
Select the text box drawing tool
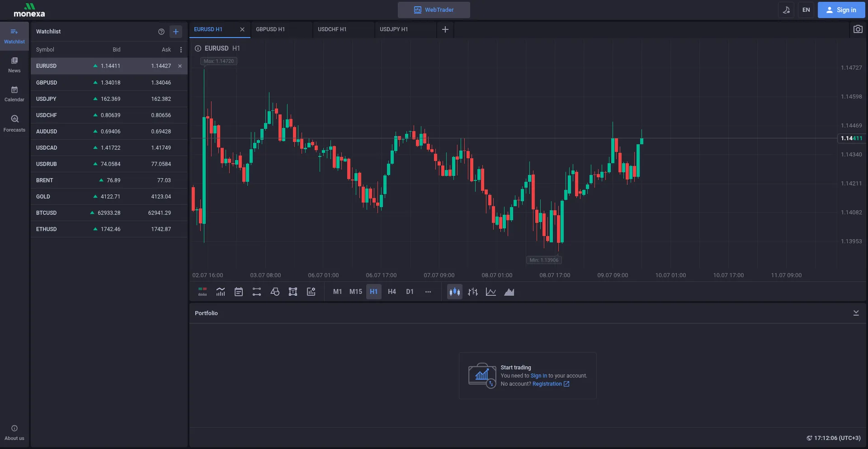[x=293, y=292]
